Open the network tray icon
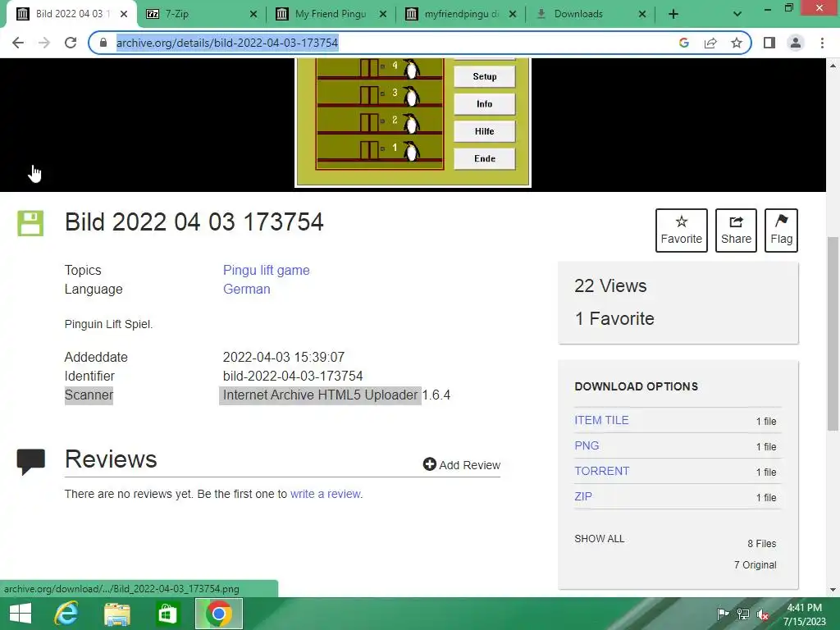Viewport: 840px width, 630px height. point(743,614)
